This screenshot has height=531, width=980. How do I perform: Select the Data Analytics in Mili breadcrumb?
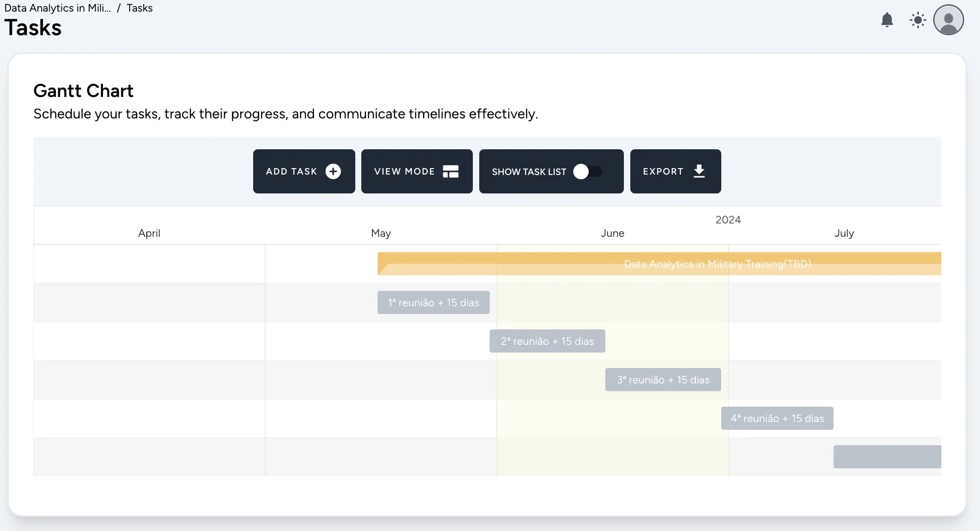coord(57,8)
